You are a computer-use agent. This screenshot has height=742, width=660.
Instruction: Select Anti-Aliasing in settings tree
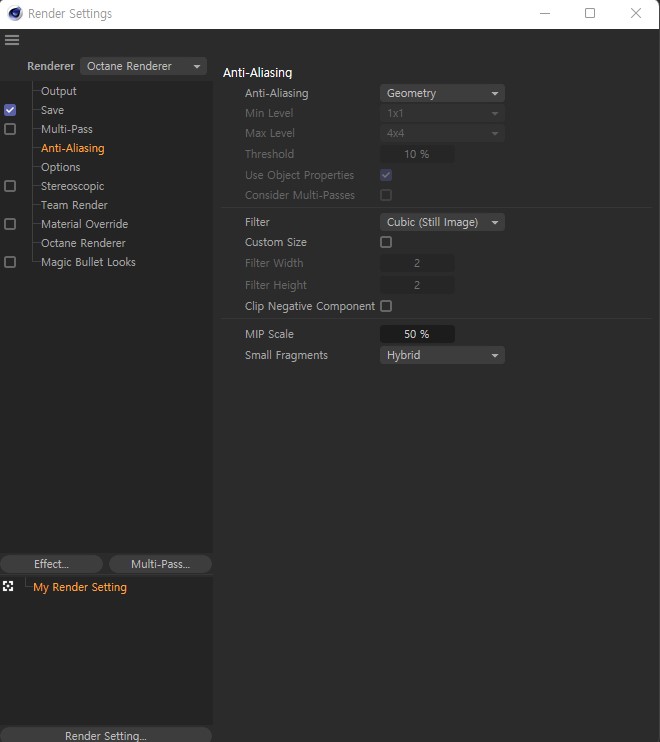coord(73,148)
